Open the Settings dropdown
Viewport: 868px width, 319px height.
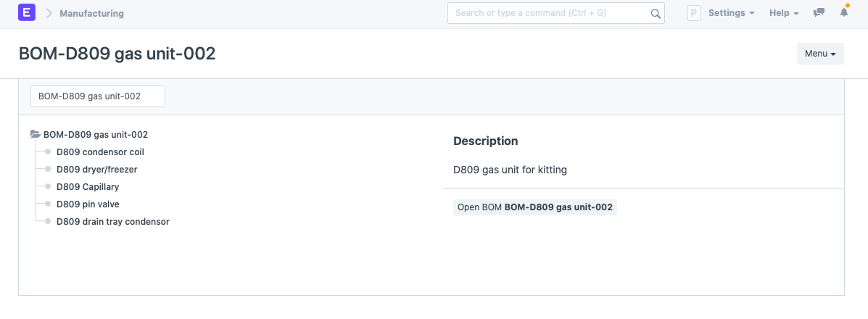click(731, 13)
